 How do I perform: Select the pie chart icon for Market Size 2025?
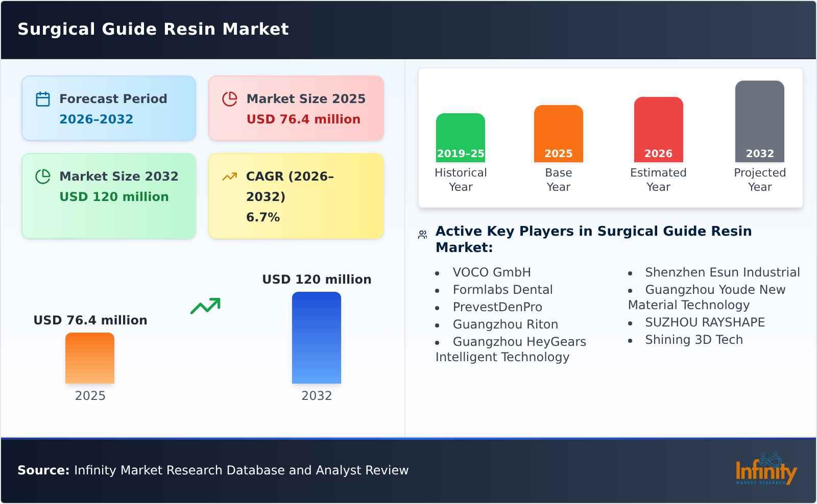[x=229, y=99]
